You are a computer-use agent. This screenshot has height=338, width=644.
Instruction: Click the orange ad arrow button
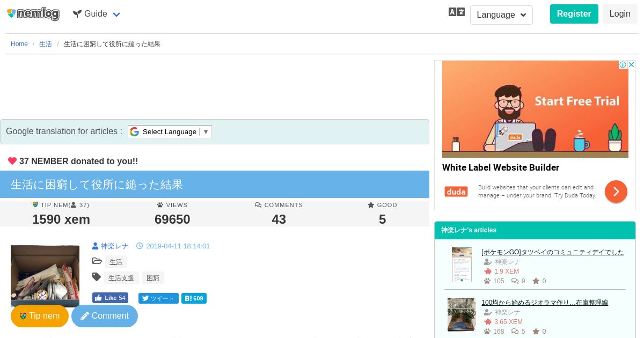pos(616,192)
